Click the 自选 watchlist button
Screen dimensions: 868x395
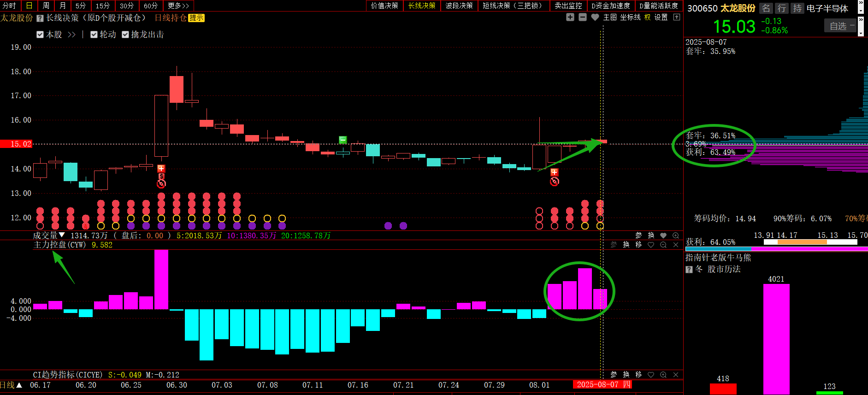coord(840,26)
